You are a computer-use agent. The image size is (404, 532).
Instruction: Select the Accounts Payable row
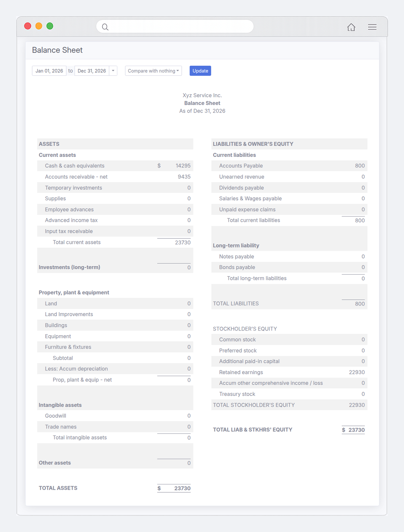(x=289, y=166)
